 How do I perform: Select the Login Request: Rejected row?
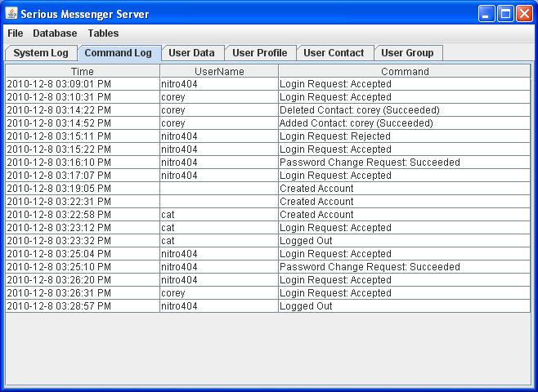tap(335, 136)
